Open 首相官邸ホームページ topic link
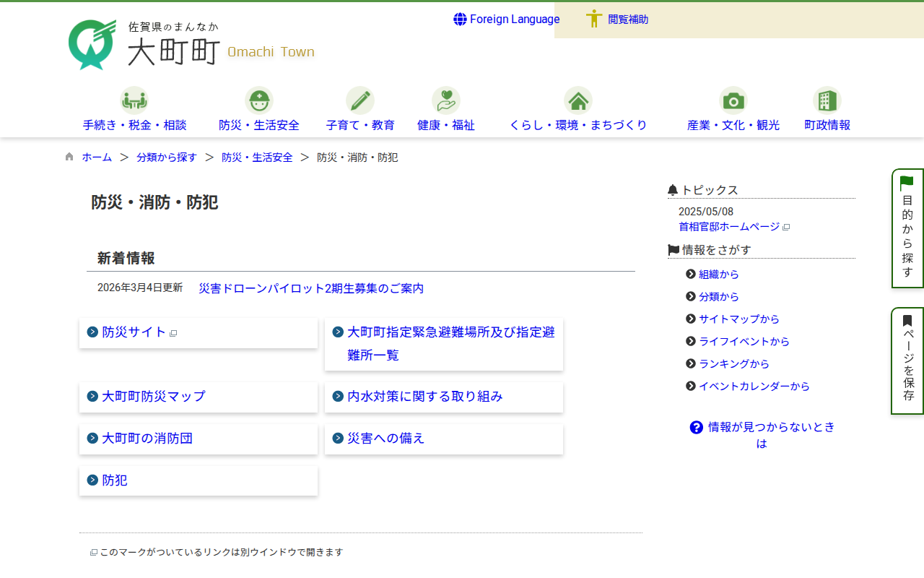 point(729,227)
